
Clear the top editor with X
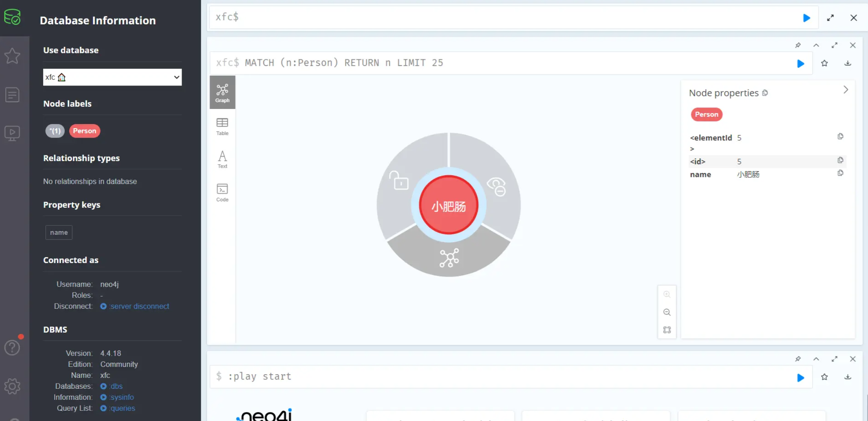click(854, 18)
